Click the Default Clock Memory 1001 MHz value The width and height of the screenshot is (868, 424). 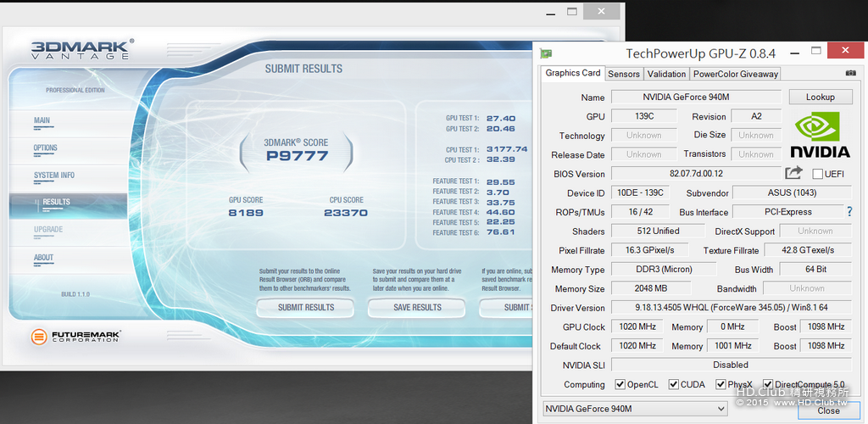pyautogui.click(x=732, y=345)
